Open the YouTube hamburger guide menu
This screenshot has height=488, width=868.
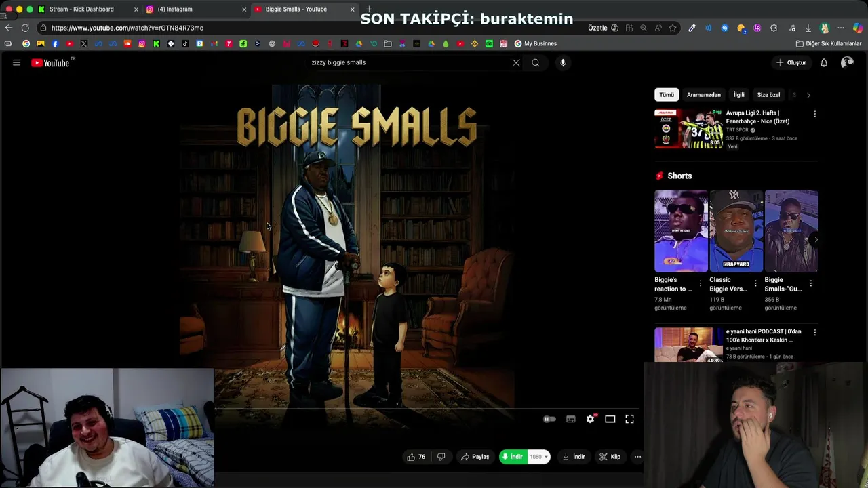pos(16,62)
